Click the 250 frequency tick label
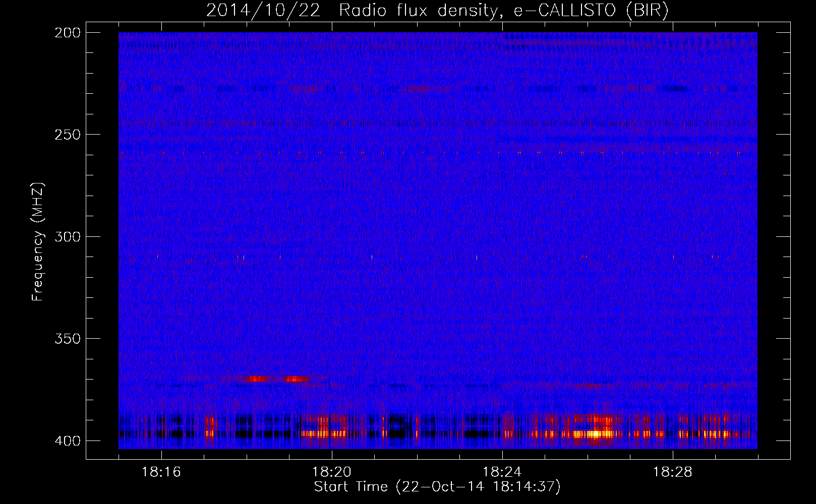This screenshot has width=816, height=504. (x=67, y=135)
